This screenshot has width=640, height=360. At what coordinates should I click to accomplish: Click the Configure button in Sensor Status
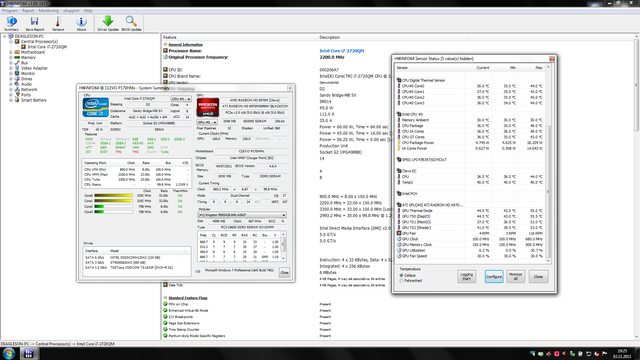click(x=494, y=276)
